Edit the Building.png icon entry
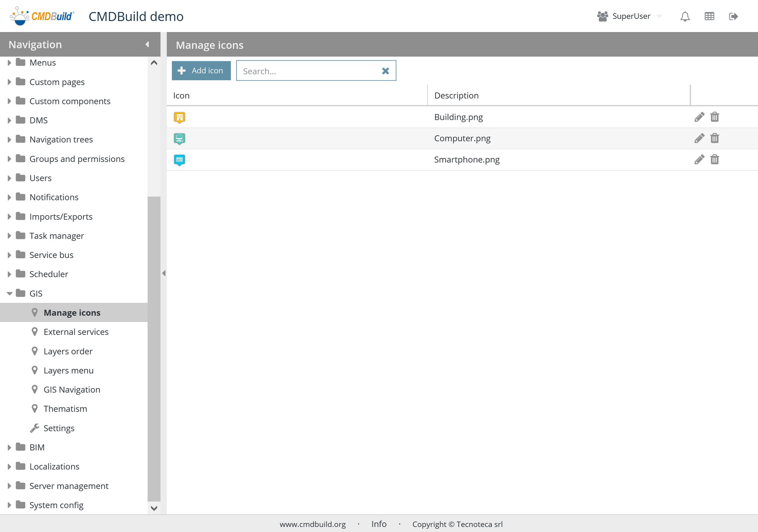 click(699, 117)
